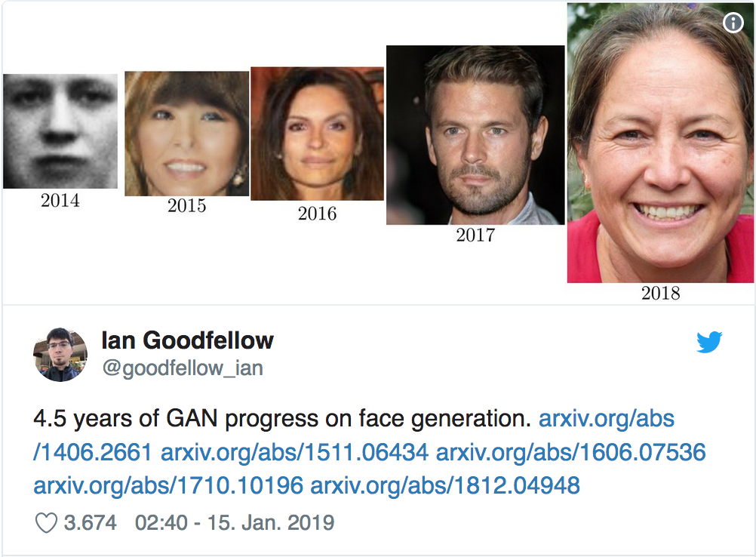The image size is (756, 557).
Task: Click the face image labeled 2016
Action: point(317,134)
